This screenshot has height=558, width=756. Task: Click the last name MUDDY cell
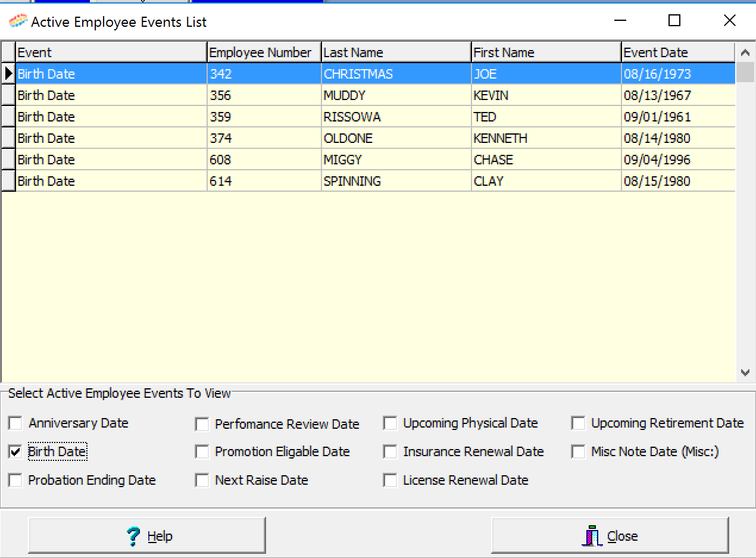point(396,95)
